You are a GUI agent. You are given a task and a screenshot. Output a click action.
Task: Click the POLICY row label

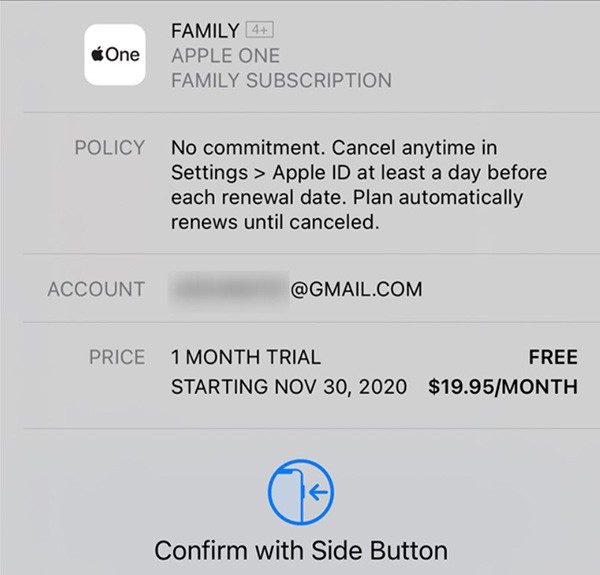pyautogui.click(x=110, y=147)
